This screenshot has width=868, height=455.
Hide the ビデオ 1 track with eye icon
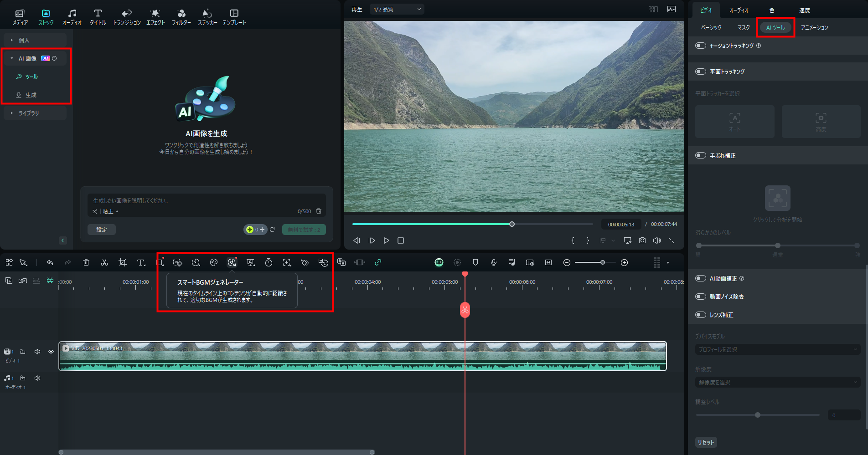pos(51,352)
